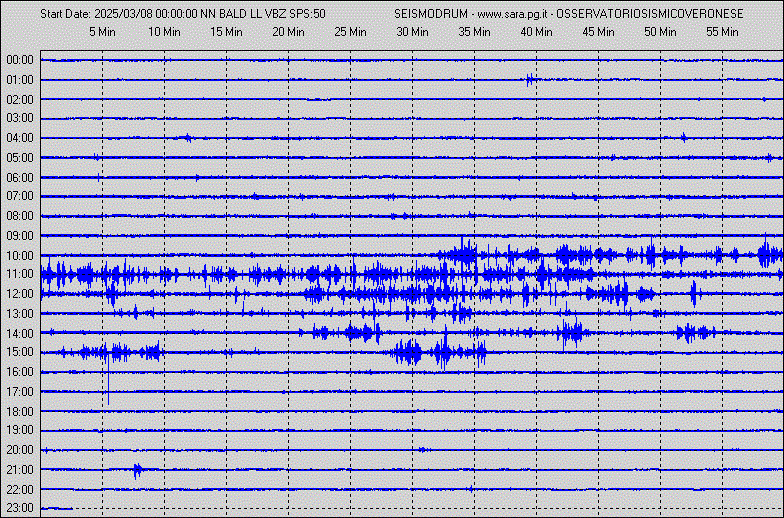Screen dimensions: 784x518
Task: Click the 00:00 hour row label
Action: click(20, 60)
